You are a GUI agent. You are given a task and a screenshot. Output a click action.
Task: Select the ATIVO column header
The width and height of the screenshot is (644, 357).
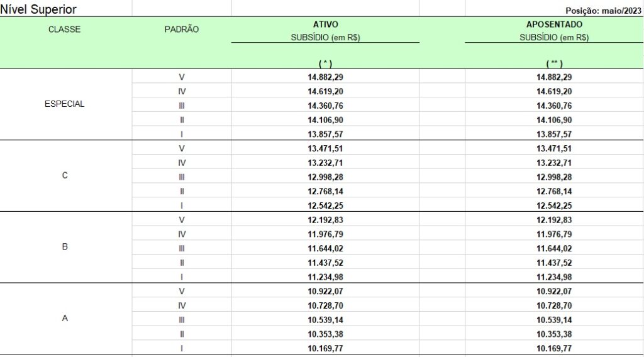325,25
